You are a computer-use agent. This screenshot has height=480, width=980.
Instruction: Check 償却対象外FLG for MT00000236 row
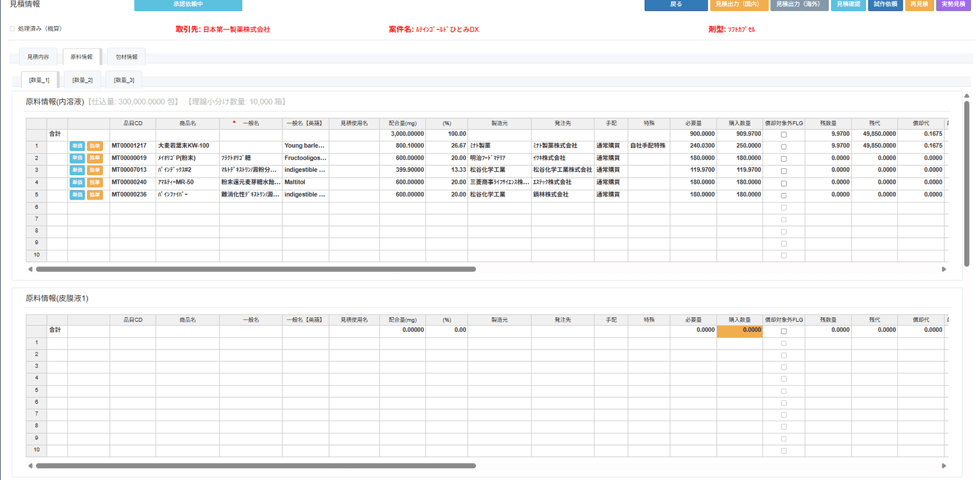783,196
